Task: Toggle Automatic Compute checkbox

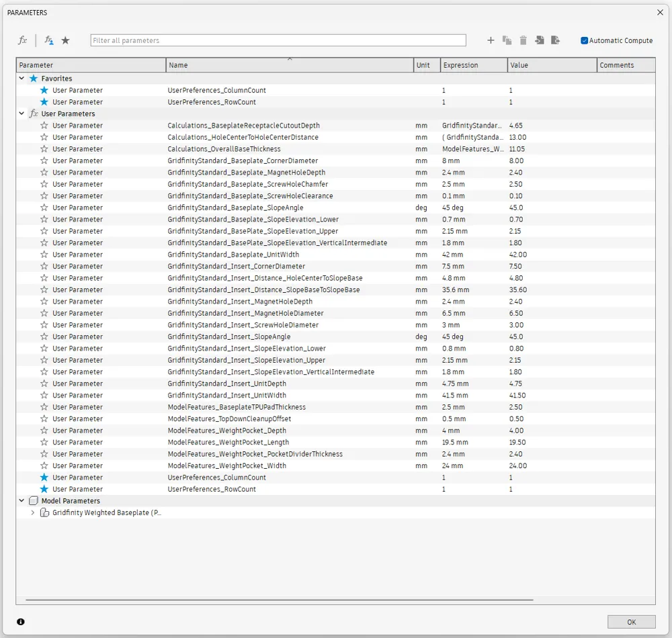Action: [584, 40]
